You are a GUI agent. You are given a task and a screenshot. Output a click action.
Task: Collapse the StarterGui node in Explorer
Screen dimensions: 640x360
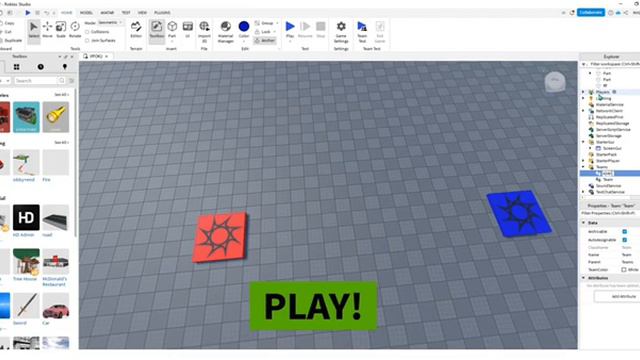coord(583,142)
